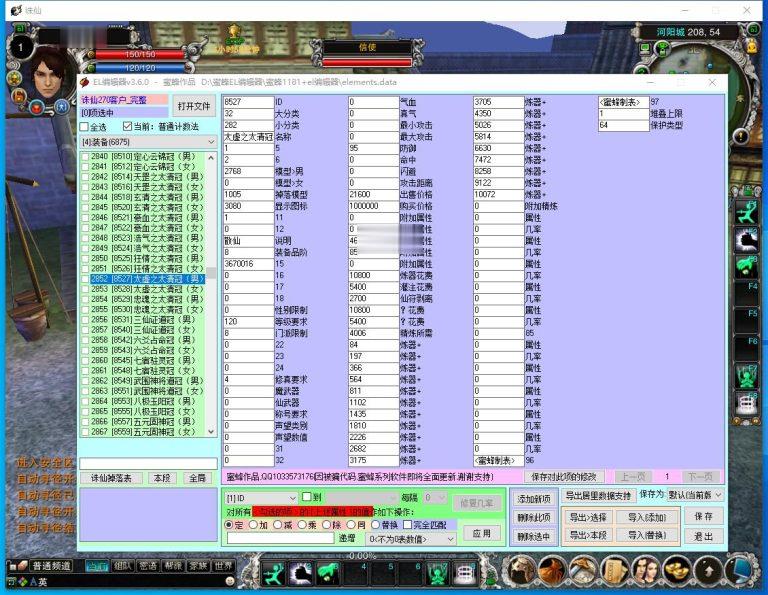768x595 pixels.
Task: Click the red round icon below portrait
Action: coord(38,106)
